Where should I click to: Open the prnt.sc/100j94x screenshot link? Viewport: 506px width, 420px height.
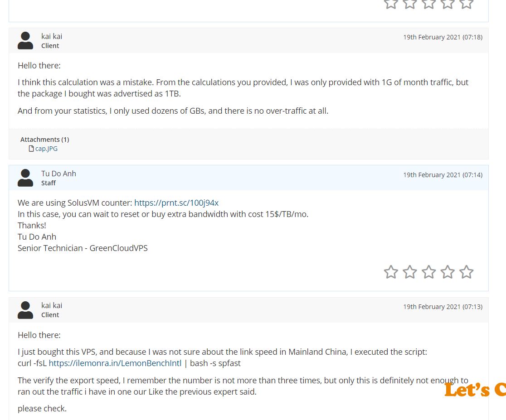[x=176, y=203]
